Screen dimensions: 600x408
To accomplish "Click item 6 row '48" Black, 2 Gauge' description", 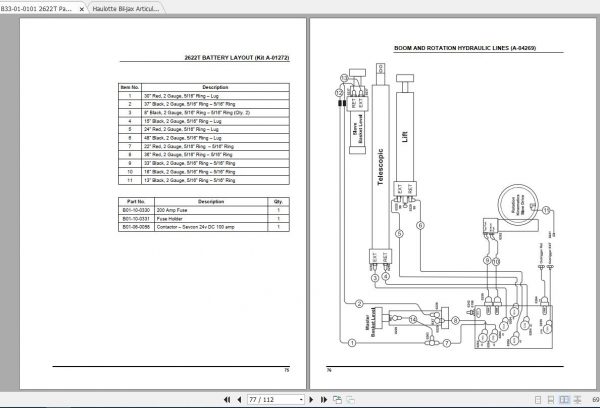I will click(x=215, y=138).
